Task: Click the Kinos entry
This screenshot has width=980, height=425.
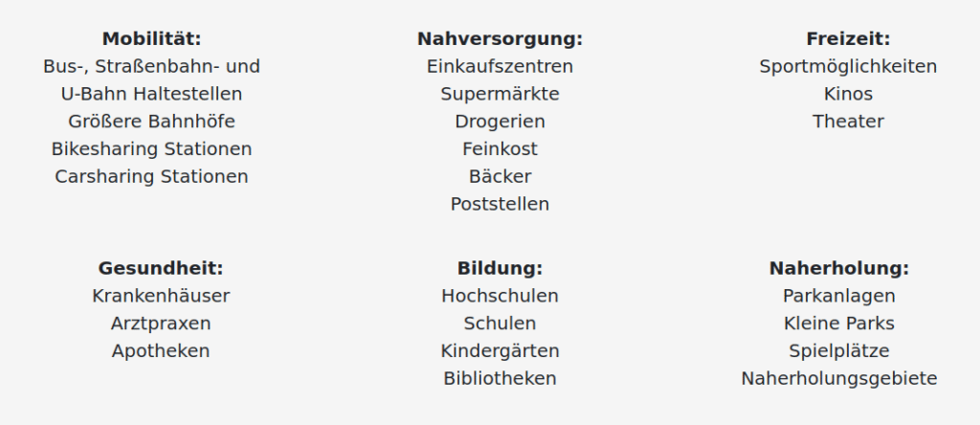Action: pyautogui.click(x=848, y=95)
